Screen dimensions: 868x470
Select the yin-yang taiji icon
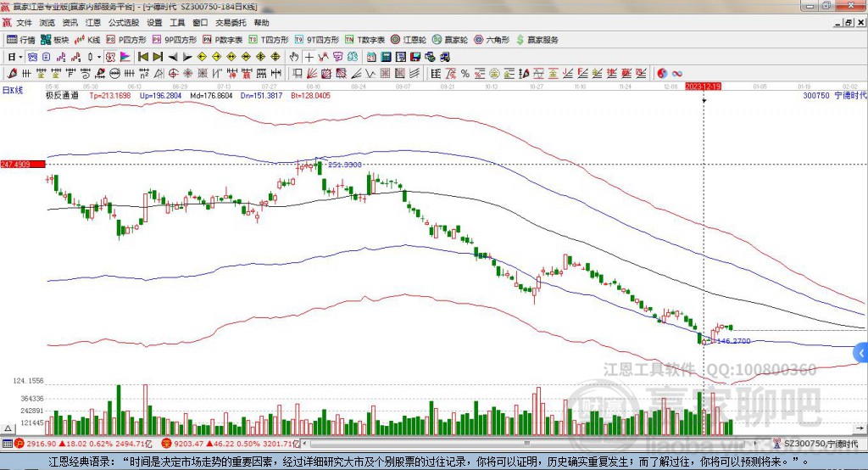662,74
